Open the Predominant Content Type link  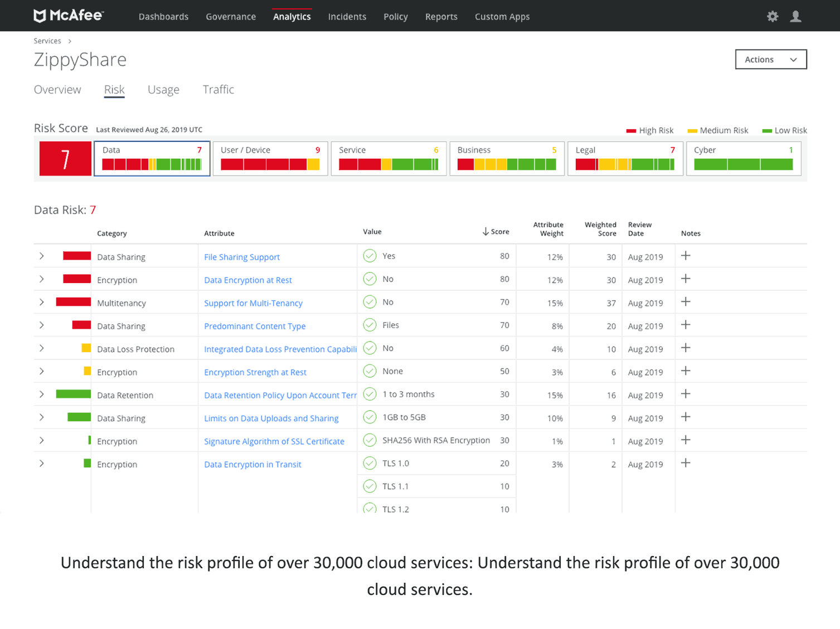(255, 326)
